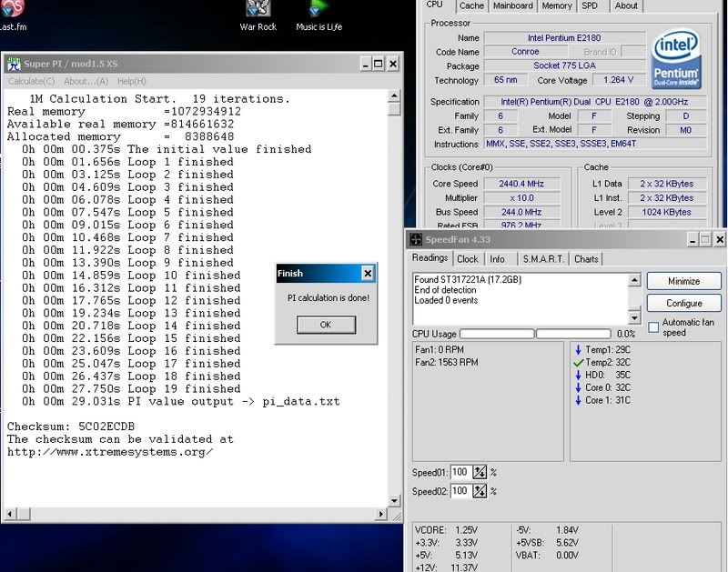Viewport: 728px width, 572px height.
Task: Click the Checksum: 5C02ECDB line
Action: point(71,426)
